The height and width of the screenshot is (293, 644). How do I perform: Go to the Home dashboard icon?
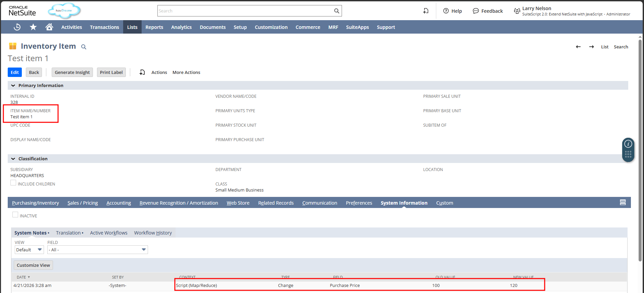(49, 27)
